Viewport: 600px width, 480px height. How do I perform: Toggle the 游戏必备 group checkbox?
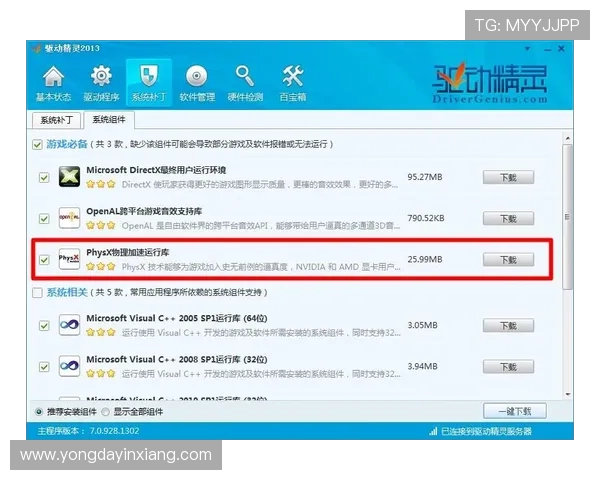pos(37,145)
